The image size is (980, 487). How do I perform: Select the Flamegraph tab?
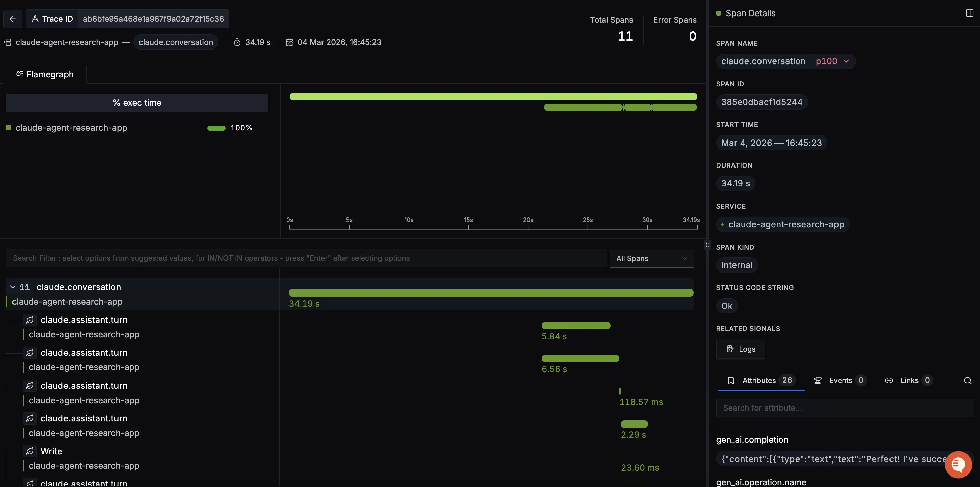tap(45, 74)
